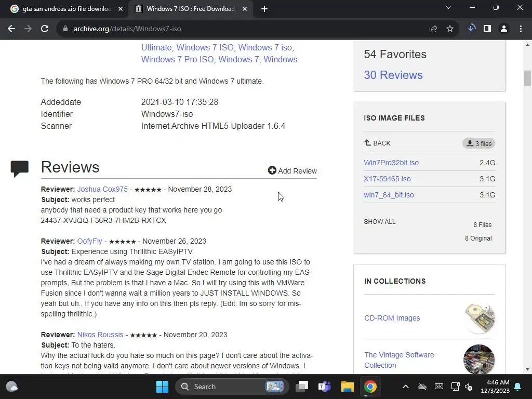This screenshot has height=399, width=532.
Task: Click scrollbar down arrow
Action: 527,369
